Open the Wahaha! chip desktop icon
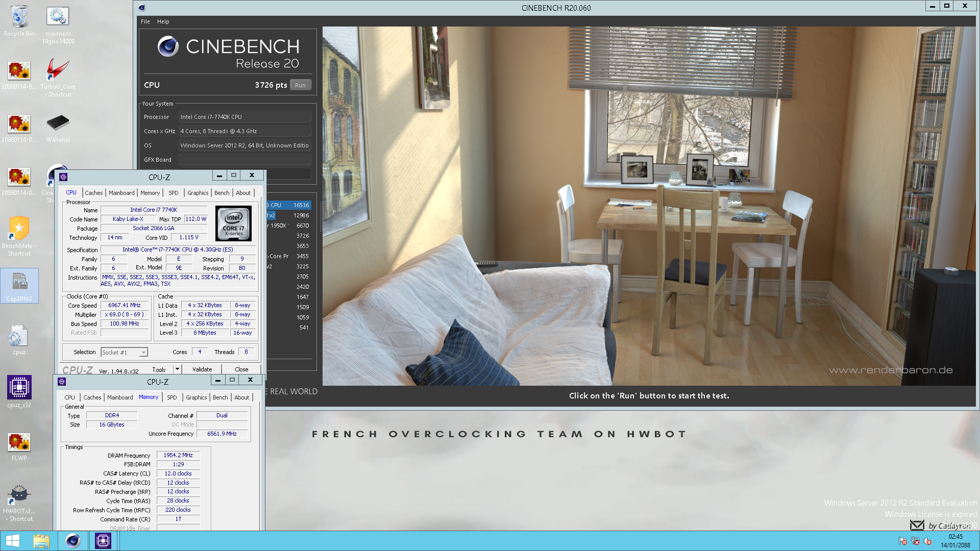The width and height of the screenshot is (980, 551). coord(58,128)
